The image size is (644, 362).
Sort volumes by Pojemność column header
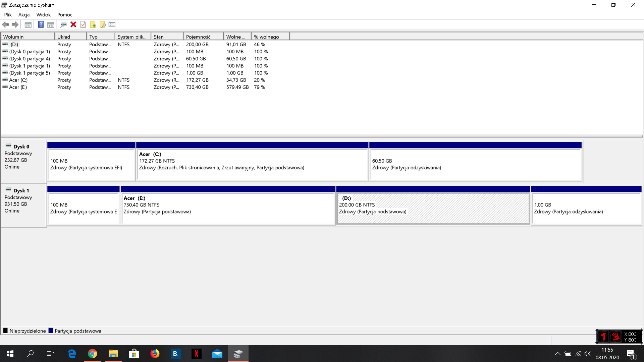(203, 37)
